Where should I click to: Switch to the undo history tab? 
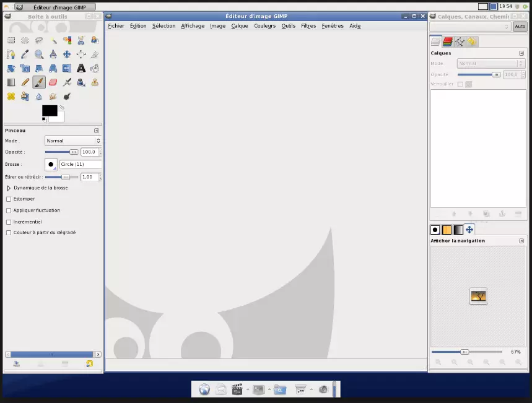click(471, 41)
